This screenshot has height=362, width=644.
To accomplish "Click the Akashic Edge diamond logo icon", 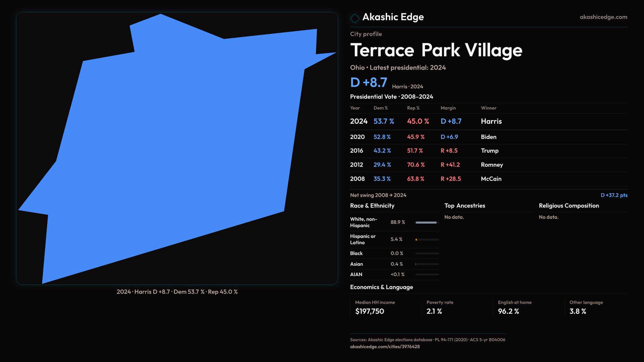I will tap(355, 18).
